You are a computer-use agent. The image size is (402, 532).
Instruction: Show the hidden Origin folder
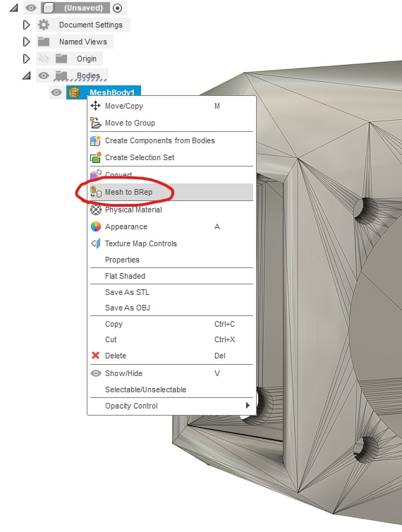click(44, 59)
